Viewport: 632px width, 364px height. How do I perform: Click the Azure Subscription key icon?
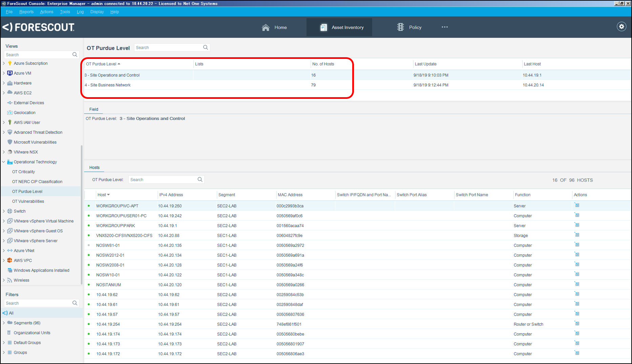[10, 63]
